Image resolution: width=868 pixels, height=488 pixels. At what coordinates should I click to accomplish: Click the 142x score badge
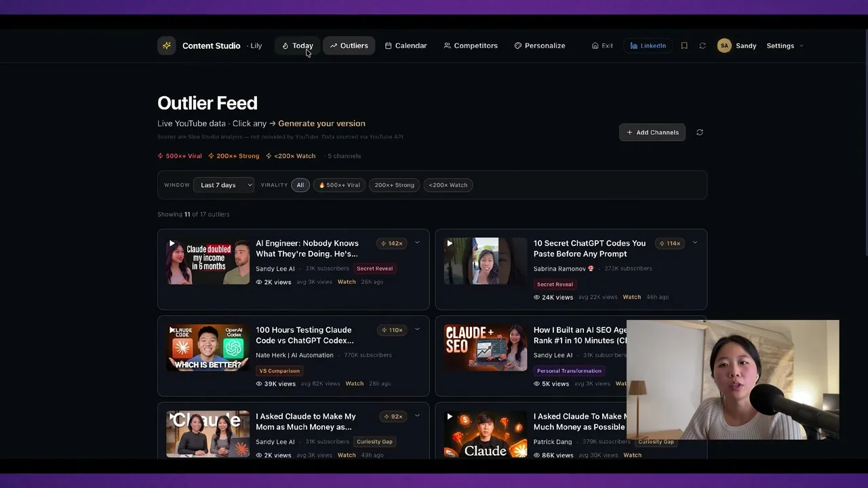392,243
